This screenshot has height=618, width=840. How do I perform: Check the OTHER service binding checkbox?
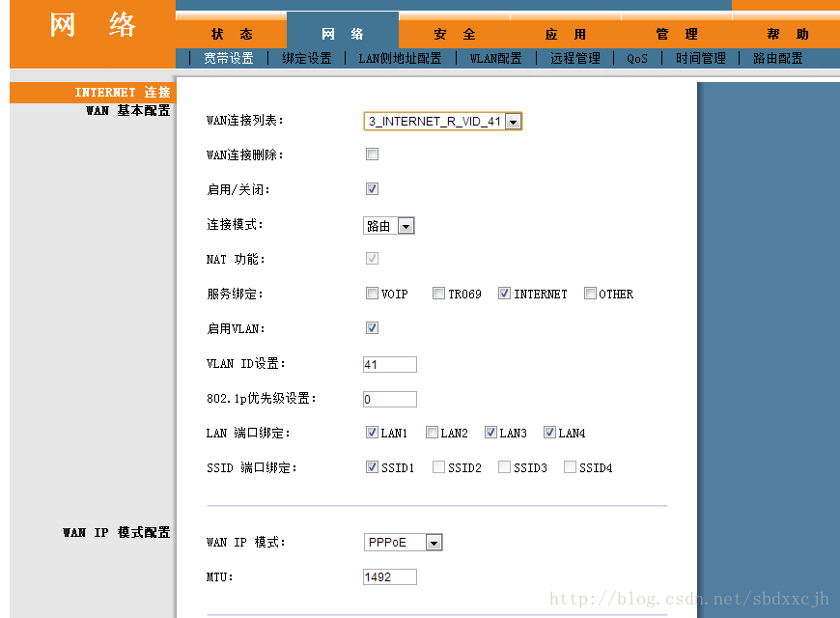pyautogui.click(x=590, y=294)
